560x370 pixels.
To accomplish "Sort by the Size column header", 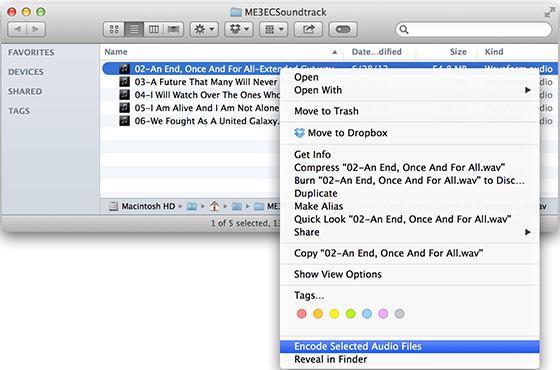I will (x=446, y=52).
